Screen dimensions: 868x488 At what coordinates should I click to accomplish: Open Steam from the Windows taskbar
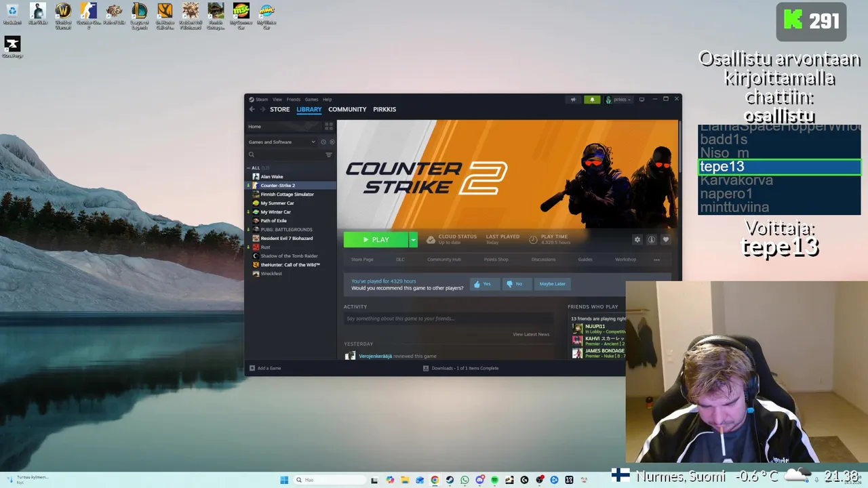point(450,480)
